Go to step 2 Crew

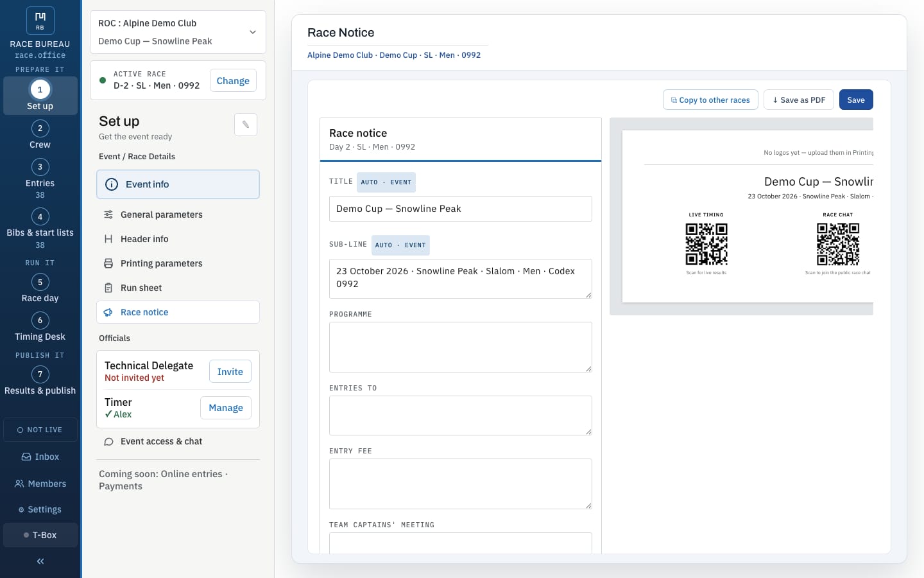40,135
